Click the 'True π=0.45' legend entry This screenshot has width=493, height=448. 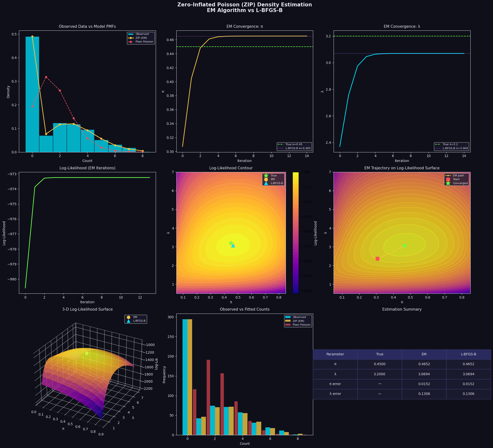(294, 145)
